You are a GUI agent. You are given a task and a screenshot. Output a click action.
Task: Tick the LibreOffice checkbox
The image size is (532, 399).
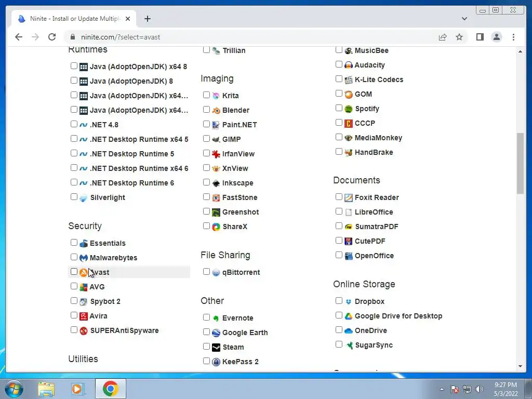pos(339,211)
